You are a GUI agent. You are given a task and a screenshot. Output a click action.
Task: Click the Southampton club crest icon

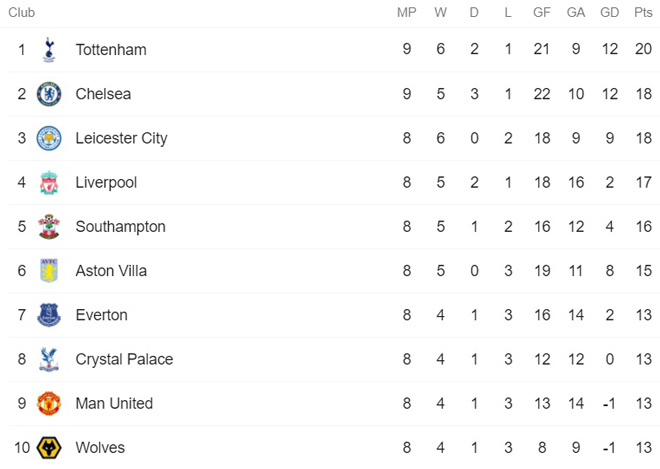[48, 227]
